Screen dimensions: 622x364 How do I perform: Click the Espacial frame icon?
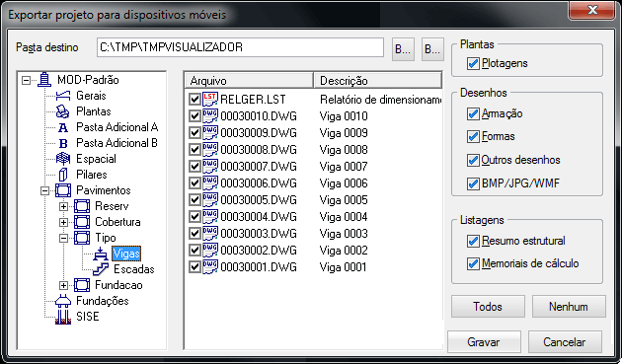coord(63,159)
